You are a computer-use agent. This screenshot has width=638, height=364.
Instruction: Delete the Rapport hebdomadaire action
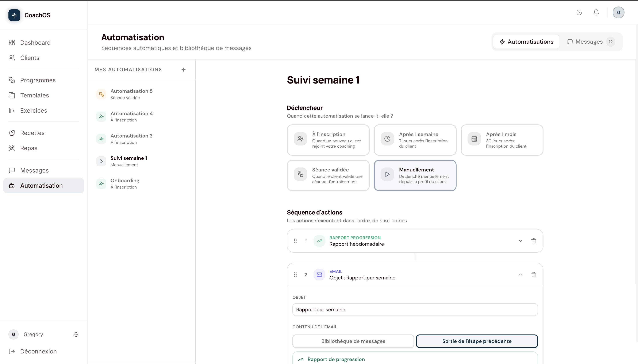click(533, 241)
